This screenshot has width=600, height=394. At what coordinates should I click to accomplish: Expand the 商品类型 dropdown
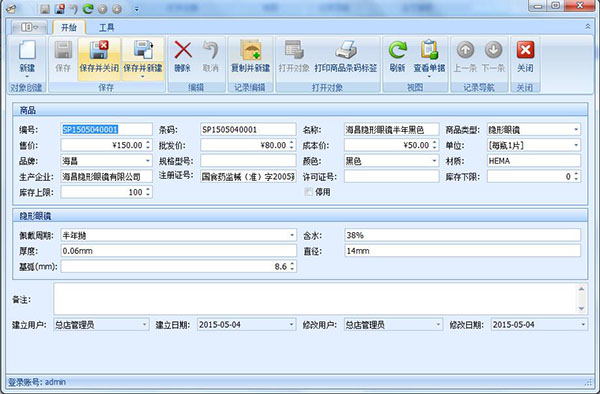[576, 130]
